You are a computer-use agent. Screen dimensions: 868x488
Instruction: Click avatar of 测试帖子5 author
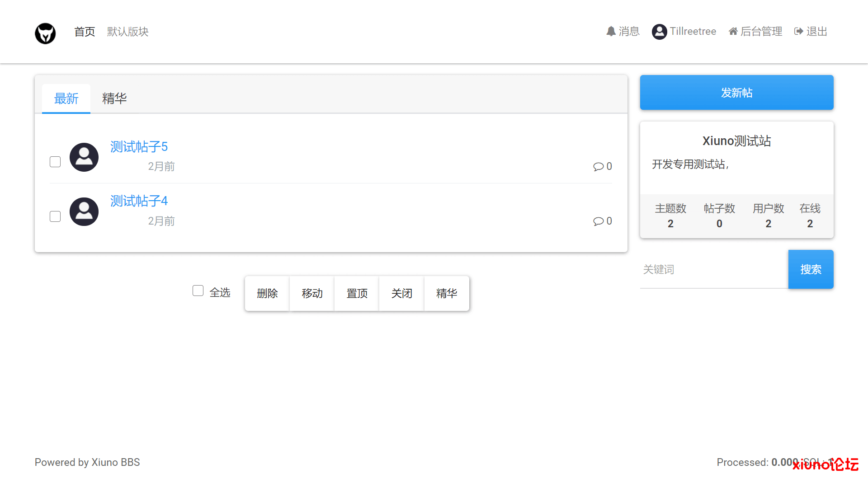[84, 157]
